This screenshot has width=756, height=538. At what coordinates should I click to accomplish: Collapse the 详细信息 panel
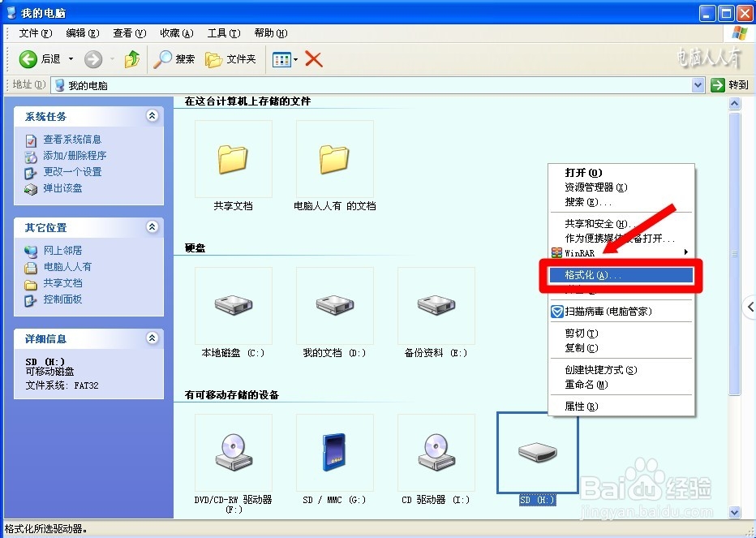(152, 338)
